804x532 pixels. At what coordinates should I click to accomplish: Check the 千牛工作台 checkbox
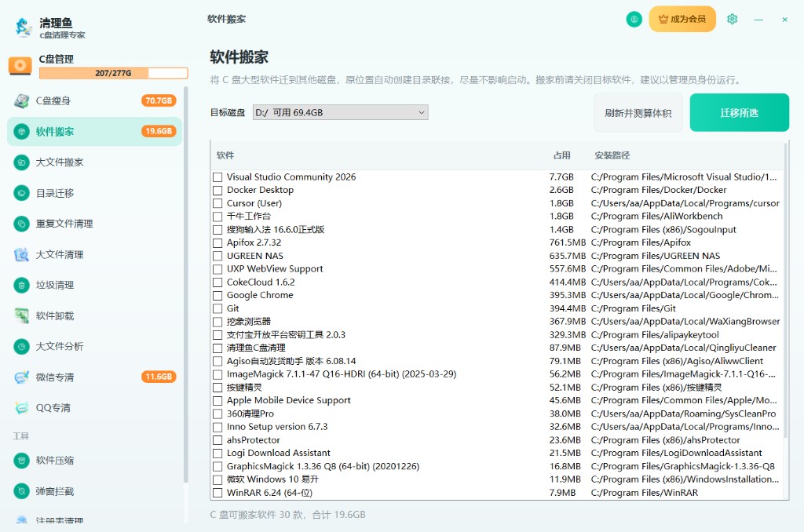[x=217, y=217]
